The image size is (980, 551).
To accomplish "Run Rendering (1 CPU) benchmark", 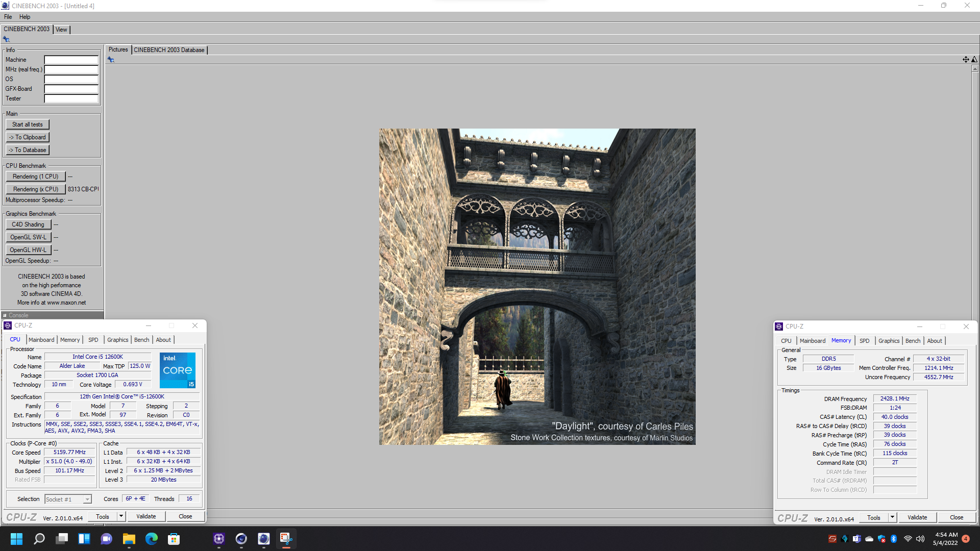I will 36,177.
